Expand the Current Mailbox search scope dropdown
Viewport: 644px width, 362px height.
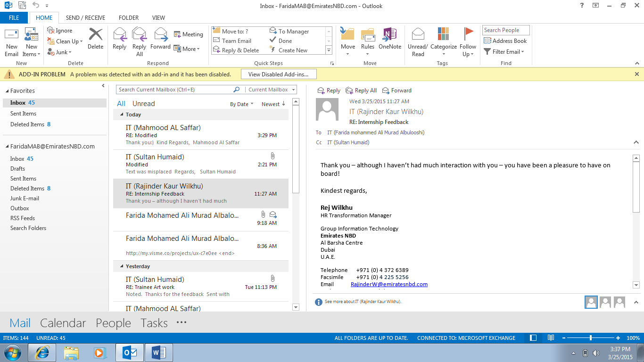click(x=294, y=90)
